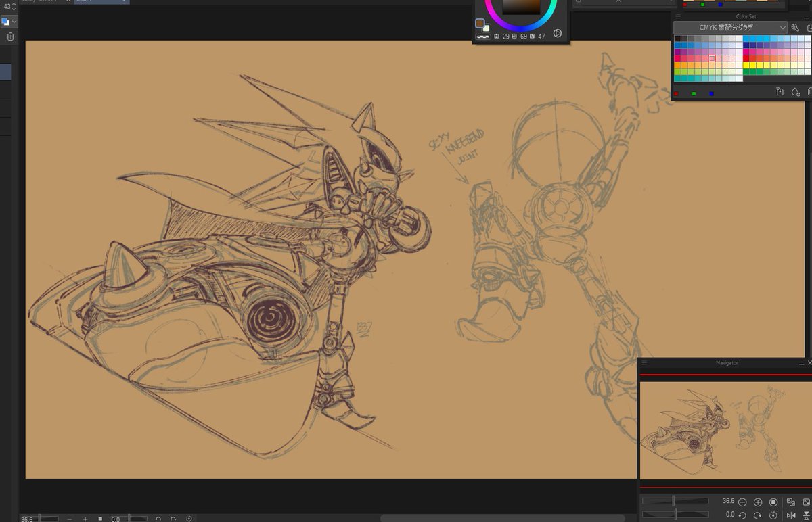Flip canvas horizontally in Navigator
Screen dimensions: 812x522
coord(791,515)
